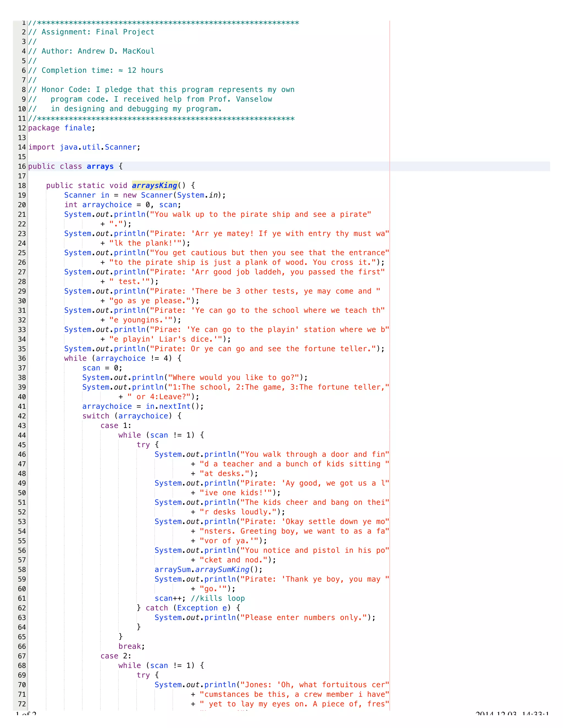Click 'int arraychoice = 0, scan;' declaration
This screenshot has height=728, width=563.
(122, 205)
